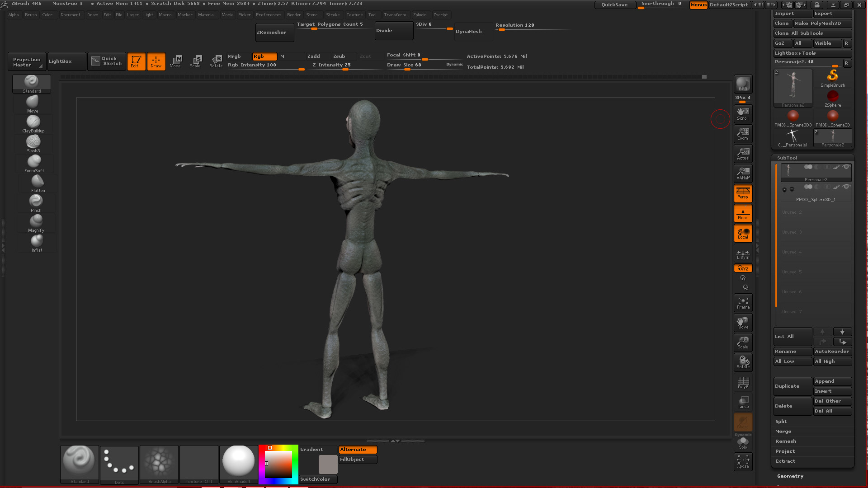Expand the Extract subtool section

click(x=785, y=461)
